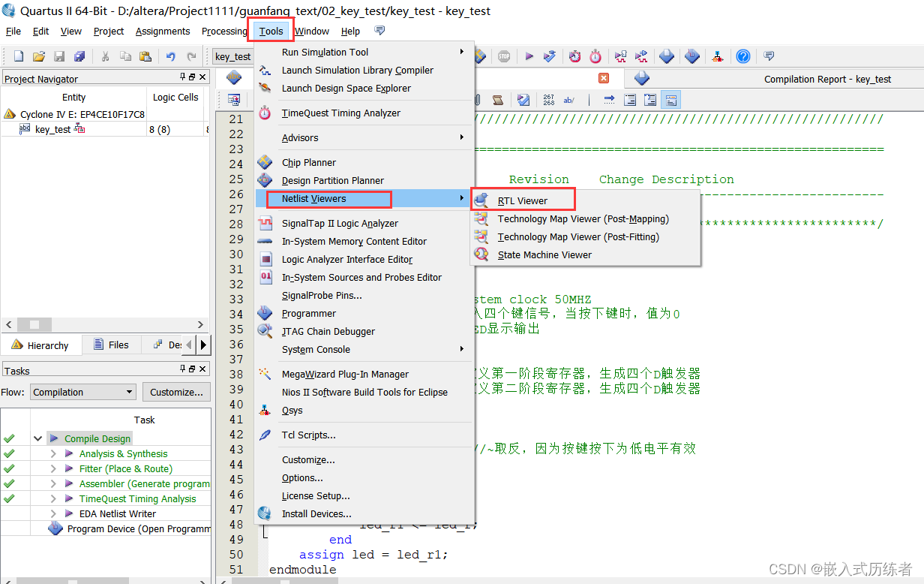Cut selection with scissors icon

click(105, 56)
